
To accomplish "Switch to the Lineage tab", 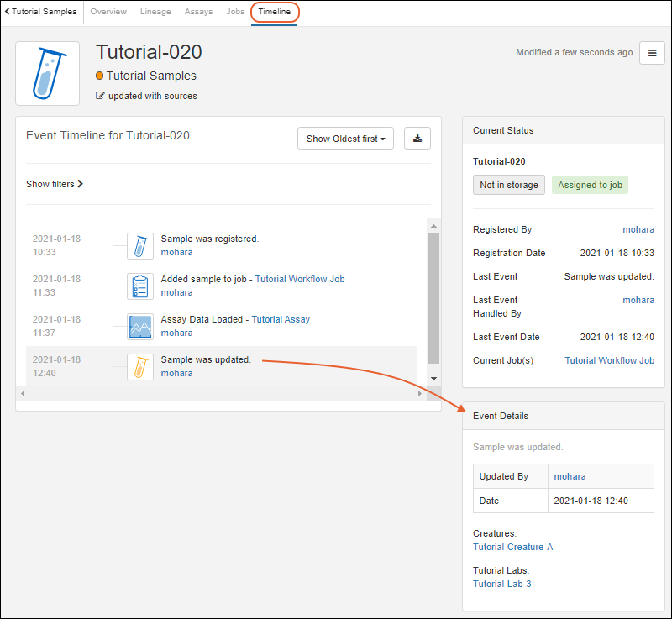I will [x=155, y=12].
